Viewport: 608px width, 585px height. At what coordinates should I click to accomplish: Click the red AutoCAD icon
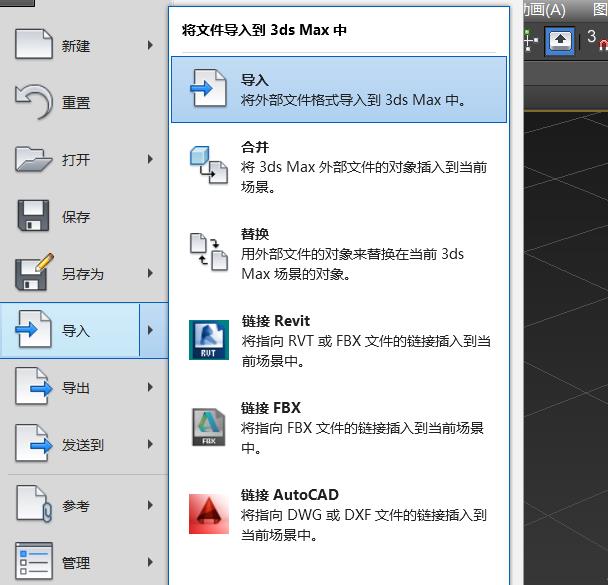209,514
